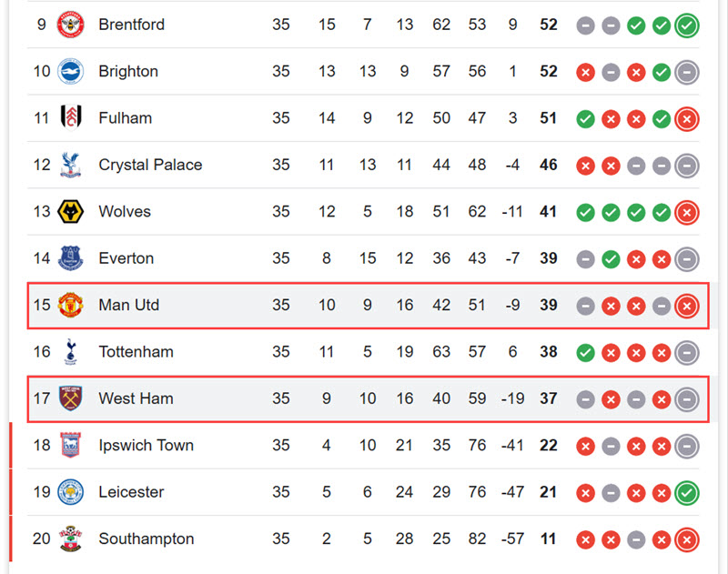The height and width of the screenshot is (574, 728).
Task: Open the Leicester team name link
Action: [x=131, y=492]
